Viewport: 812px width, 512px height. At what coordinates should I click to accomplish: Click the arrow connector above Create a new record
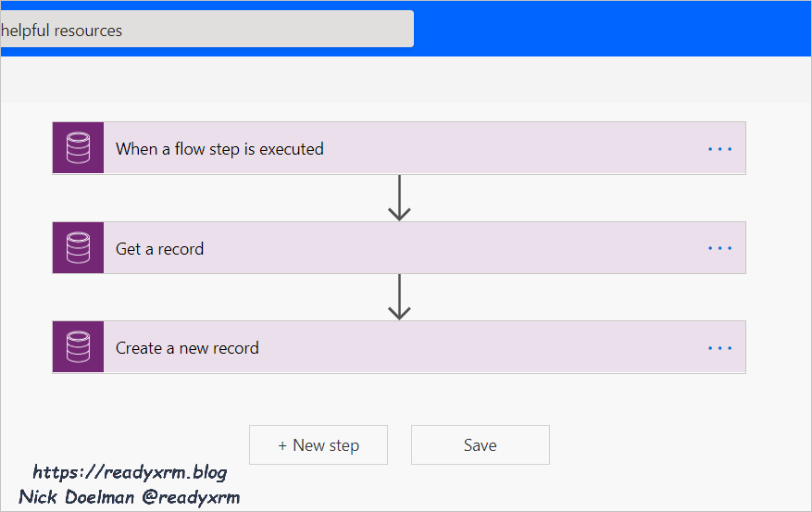[x=399, y=297]
